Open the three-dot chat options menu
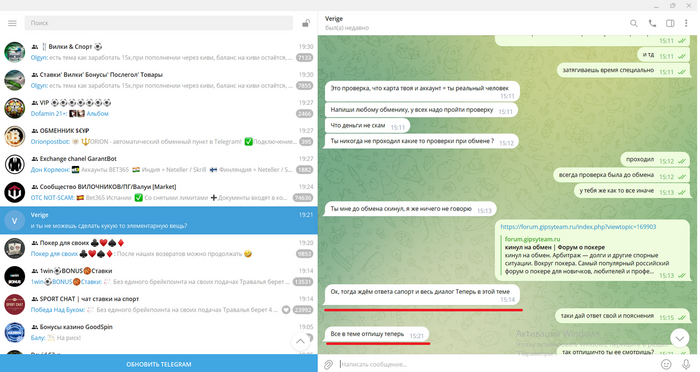 coord(686,23)
